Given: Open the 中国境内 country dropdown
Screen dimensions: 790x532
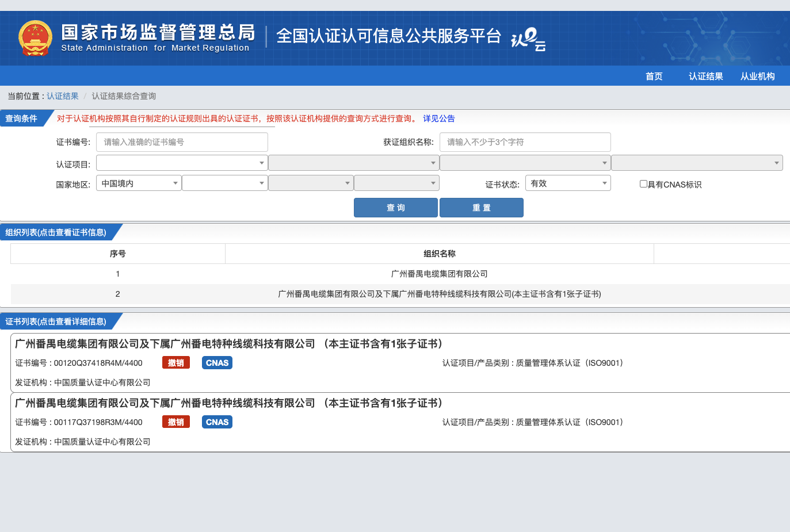Looking at the screenshot, I should 139,183.
